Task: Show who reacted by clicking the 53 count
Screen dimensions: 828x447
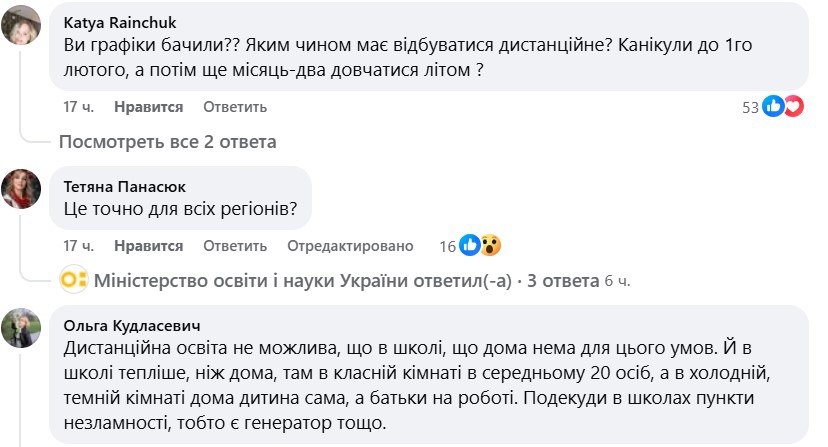Action: click(x=750, y=107)
